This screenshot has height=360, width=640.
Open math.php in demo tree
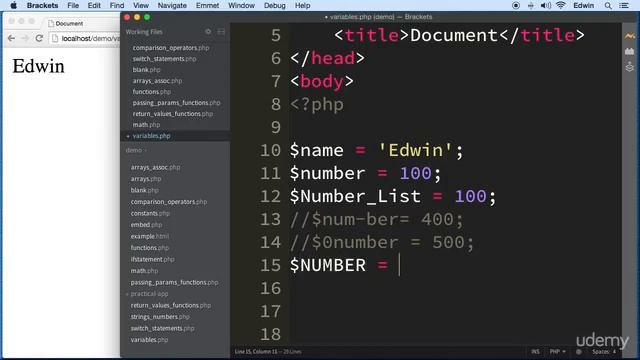coord(144,271)
